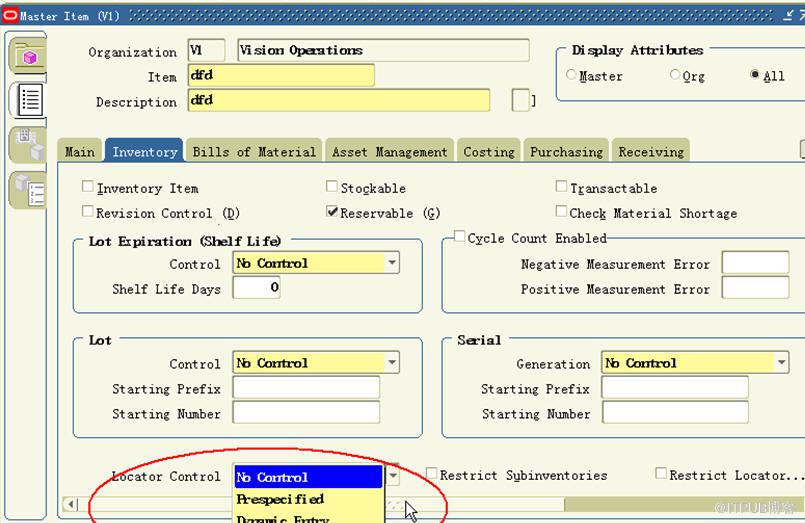Enable Restrict Subinventories checkbox
Image resolution: width=805 pixels, height=523 pixels.
coord(432,474)
